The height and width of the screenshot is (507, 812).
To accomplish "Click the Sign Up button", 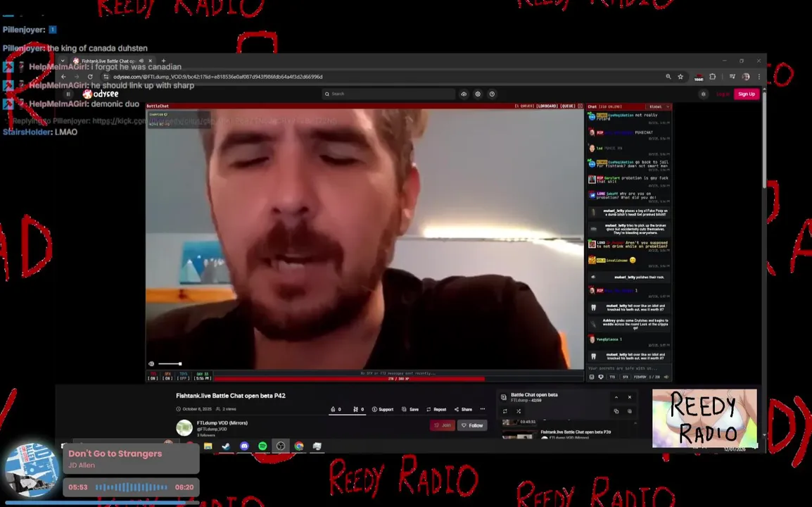I will click(747, 94).
